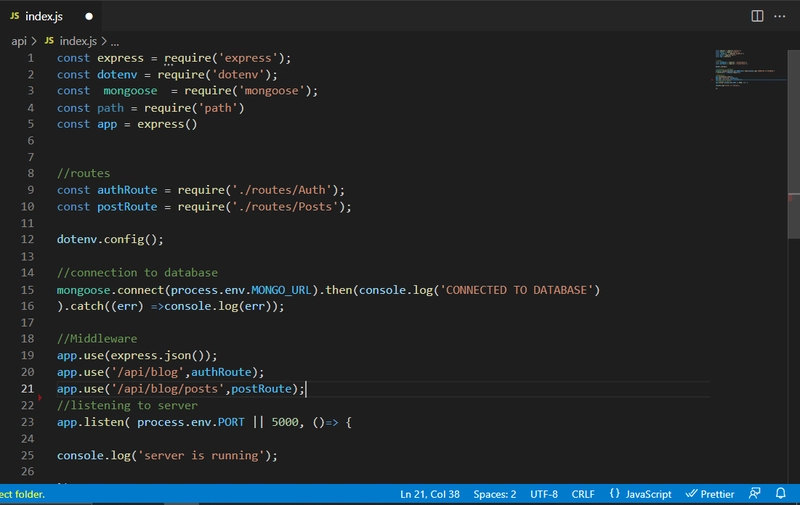Click the Prettier checkmark icon
This screenshot has height=505, width=800.
point(691,493)
